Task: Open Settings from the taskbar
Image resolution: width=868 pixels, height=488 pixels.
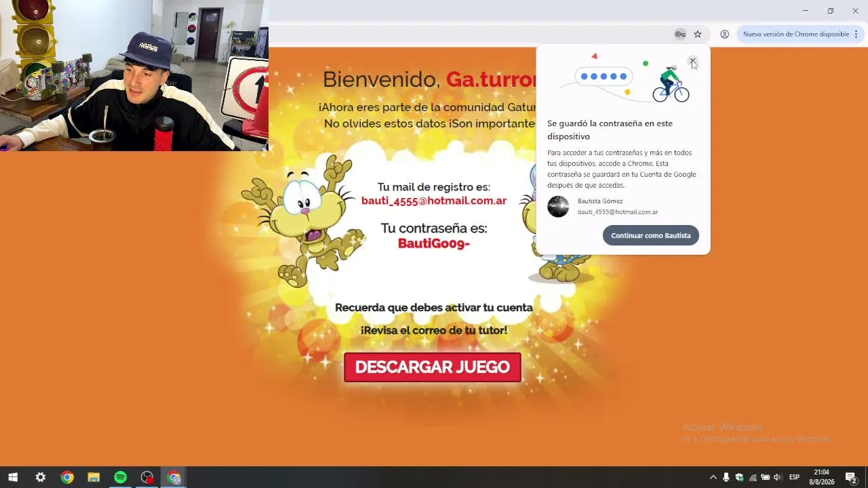Action: [x=41, y=477]
